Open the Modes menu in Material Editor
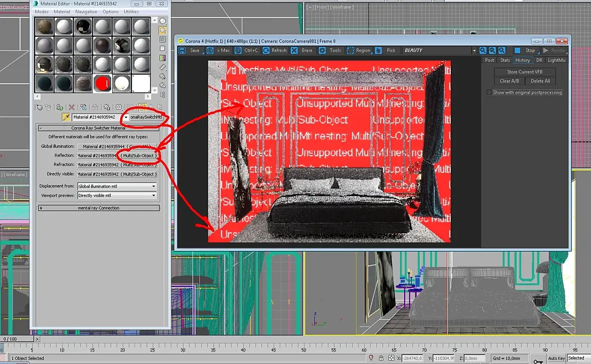591x364 pixels. tap(42, 12)
